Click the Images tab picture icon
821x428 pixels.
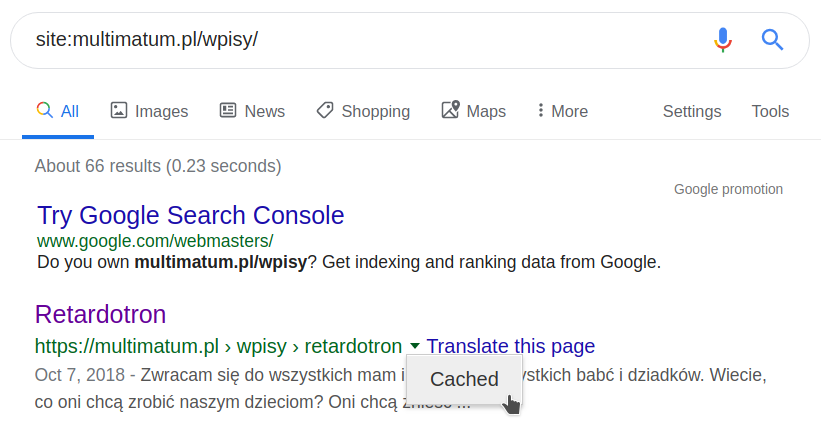click(119, 111)
